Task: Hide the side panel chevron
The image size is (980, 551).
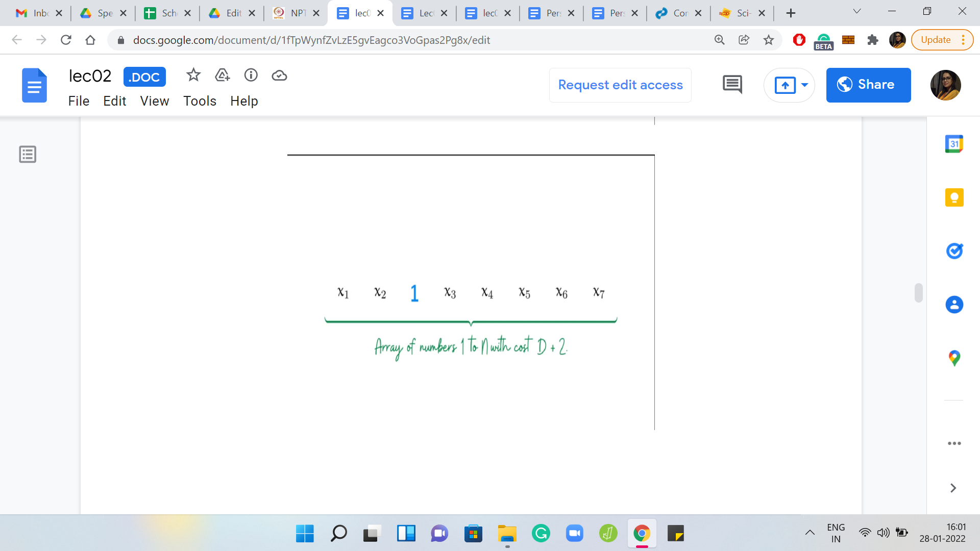Action: point(952,488)
